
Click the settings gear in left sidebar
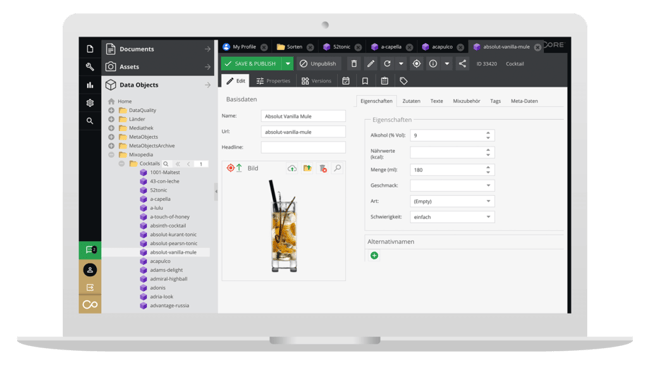90,103
